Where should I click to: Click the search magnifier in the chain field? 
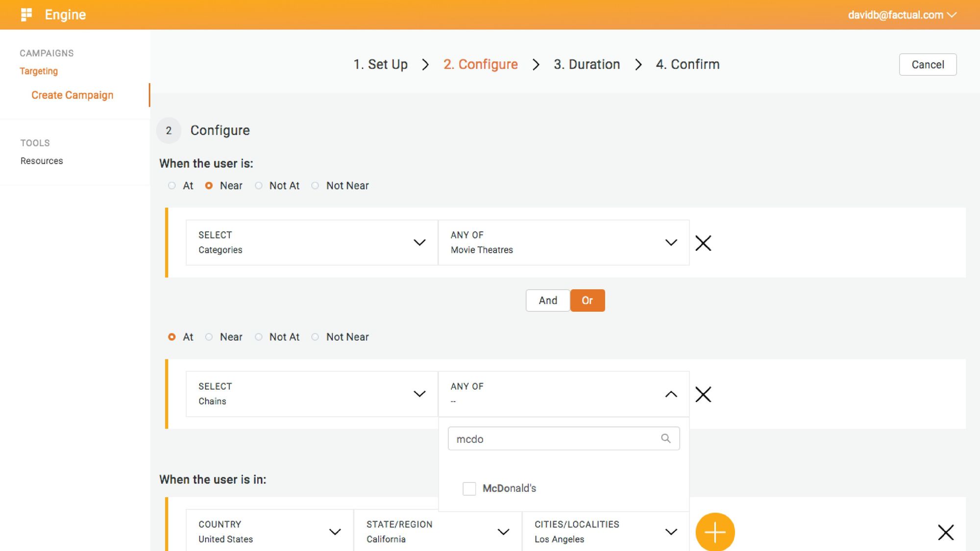665,438
